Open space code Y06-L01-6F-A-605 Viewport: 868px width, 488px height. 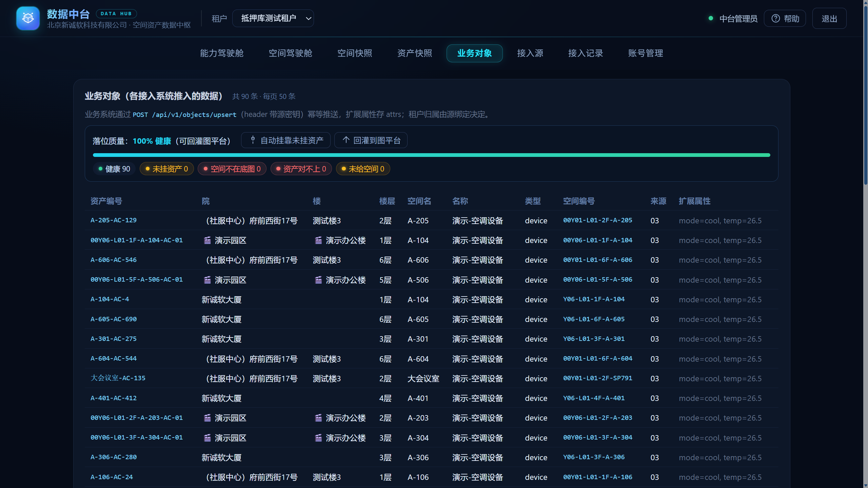(594, 319)
